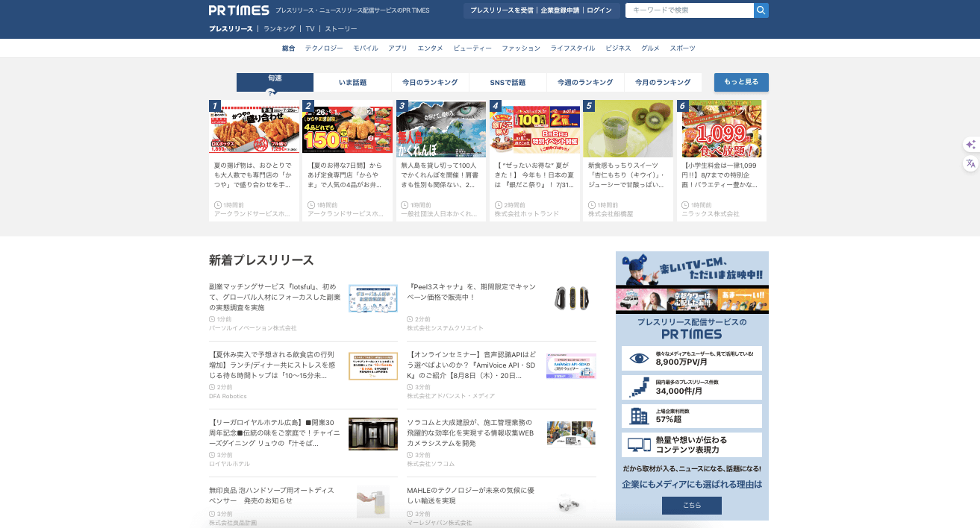Click company name 株式会社船橋屋
Screen dimensions: 980x528
click(x=611, y=214)
